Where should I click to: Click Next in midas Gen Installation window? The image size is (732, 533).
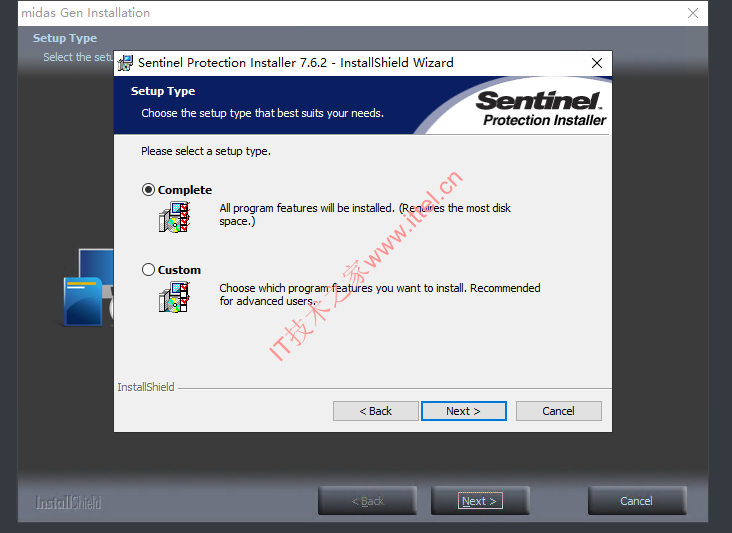[x=480, y=501]
